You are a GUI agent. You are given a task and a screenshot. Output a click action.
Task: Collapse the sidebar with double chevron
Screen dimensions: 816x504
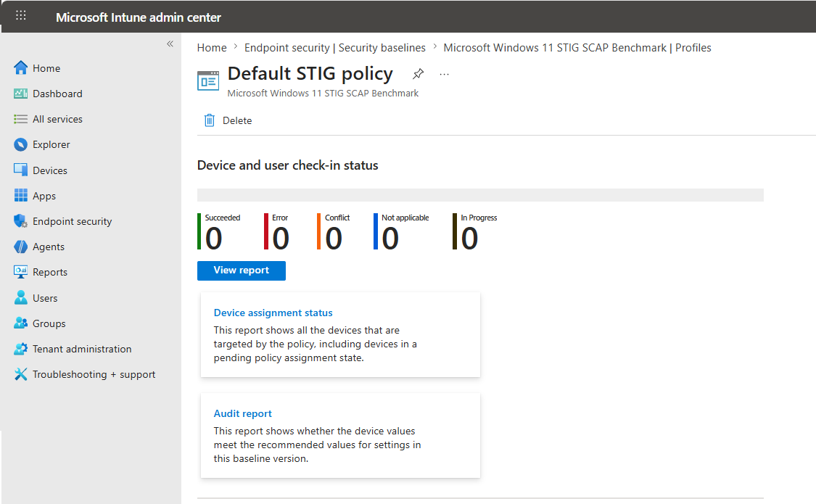click(x=170, y=44)
